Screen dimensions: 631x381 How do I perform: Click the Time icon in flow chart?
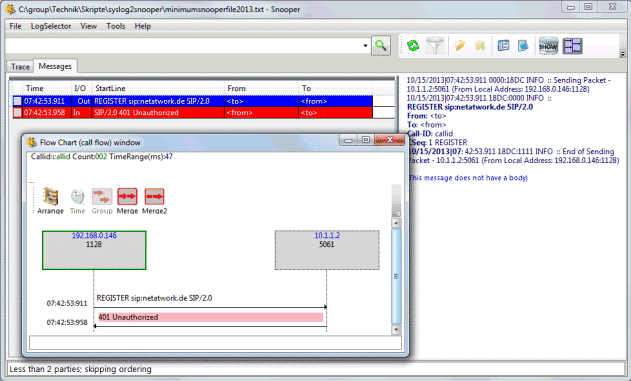coord(77,201)
